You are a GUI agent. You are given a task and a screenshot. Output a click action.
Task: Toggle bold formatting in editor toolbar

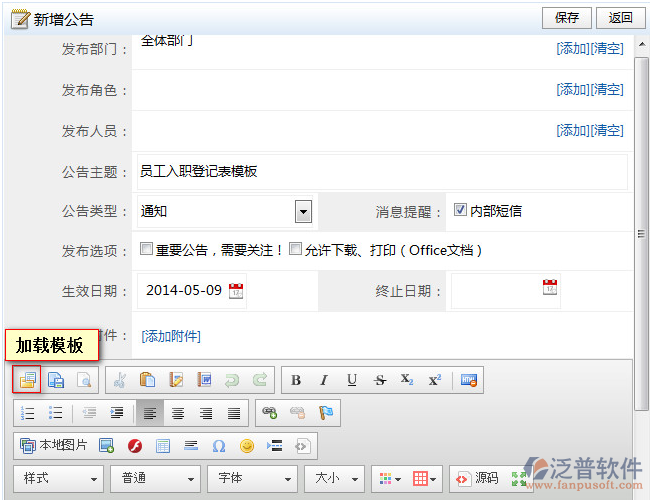click(296, 380)
